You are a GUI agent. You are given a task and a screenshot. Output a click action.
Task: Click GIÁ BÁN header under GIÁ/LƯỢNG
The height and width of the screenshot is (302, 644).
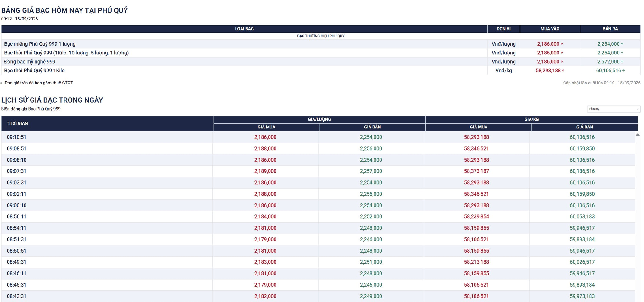coord(372,127)
